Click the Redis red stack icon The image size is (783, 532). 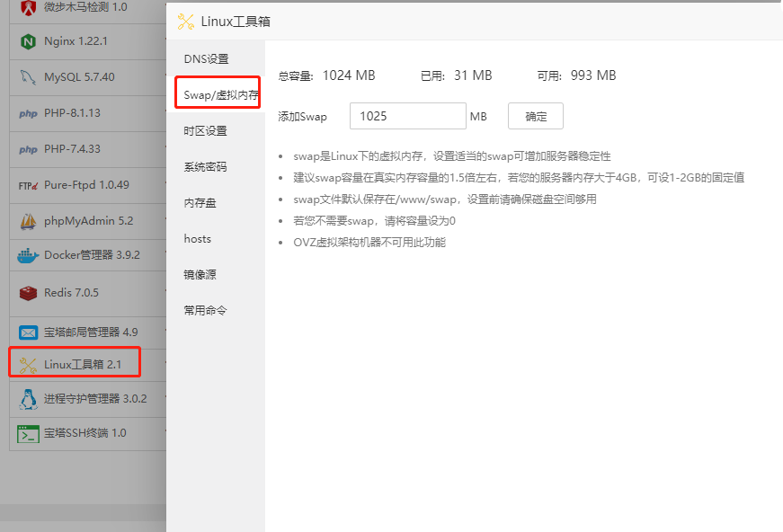[29, 293]
